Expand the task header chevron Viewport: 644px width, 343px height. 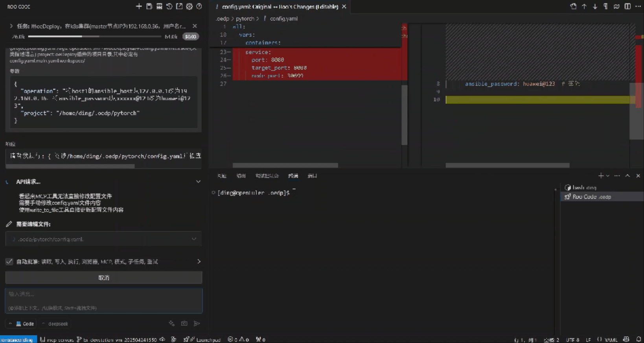coord(11,26)
